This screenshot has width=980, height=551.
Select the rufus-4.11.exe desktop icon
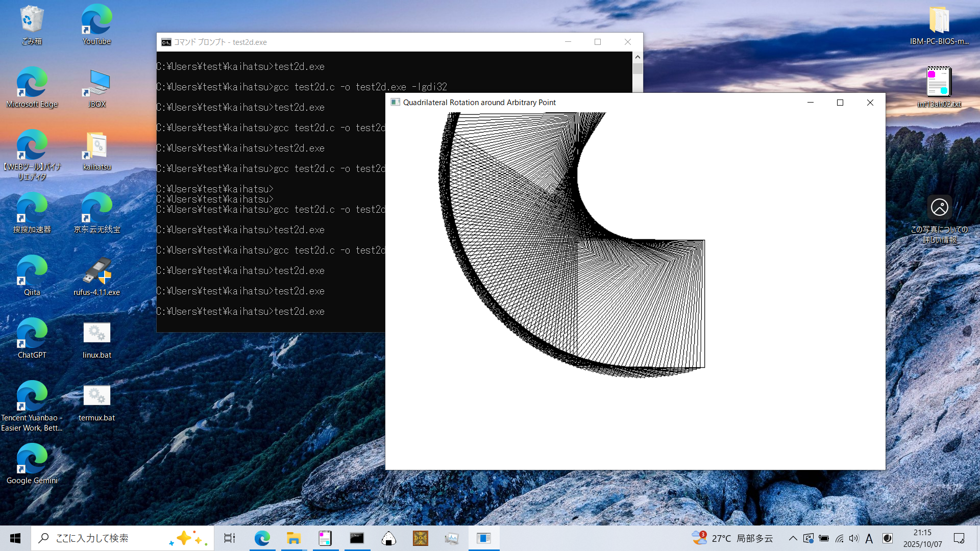click(96, 275)
